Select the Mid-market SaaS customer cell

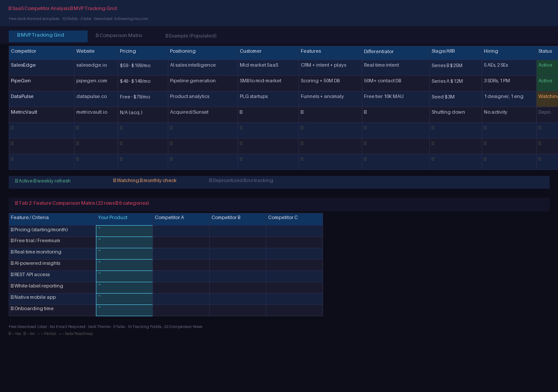268,68
